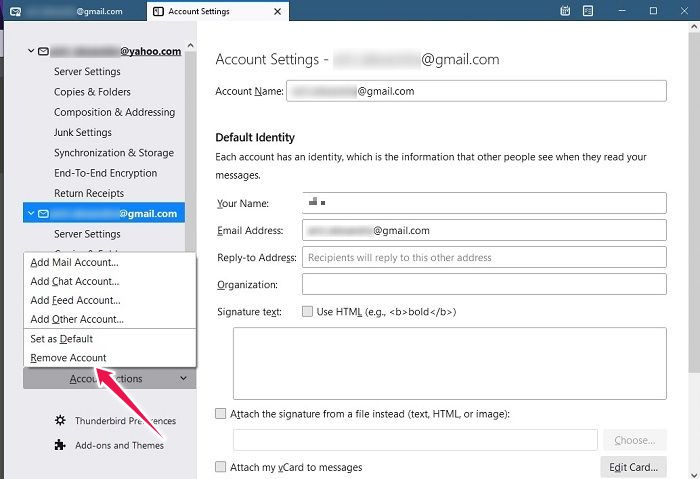Choose Add Mail Account from menu

click(x=110, y=262)
